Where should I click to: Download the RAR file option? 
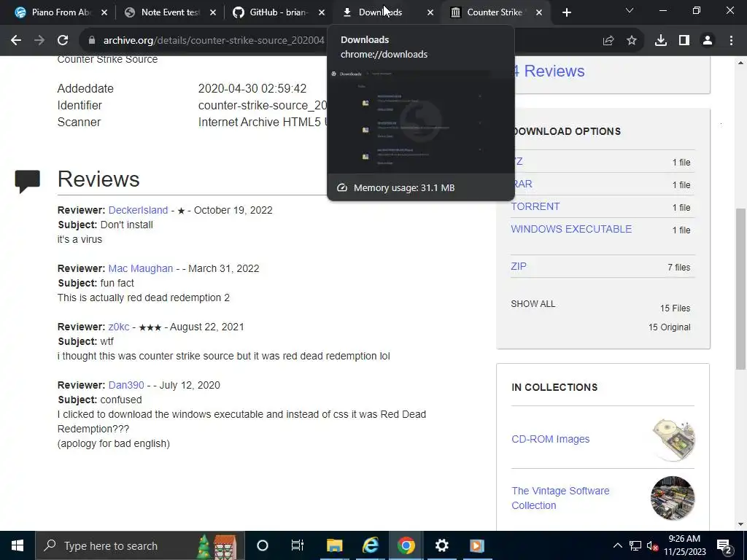point(523,184)
